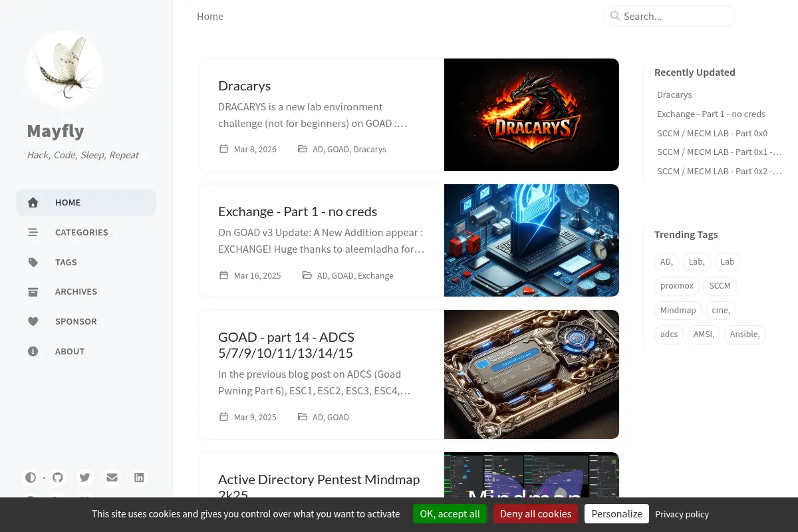
Task: Open the Privacy policy link
Action: 682,514
